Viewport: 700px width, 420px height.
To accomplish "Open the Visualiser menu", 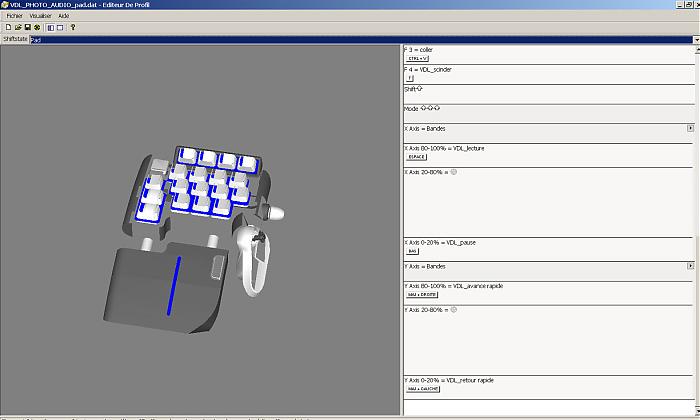I will tap(41, 17).
